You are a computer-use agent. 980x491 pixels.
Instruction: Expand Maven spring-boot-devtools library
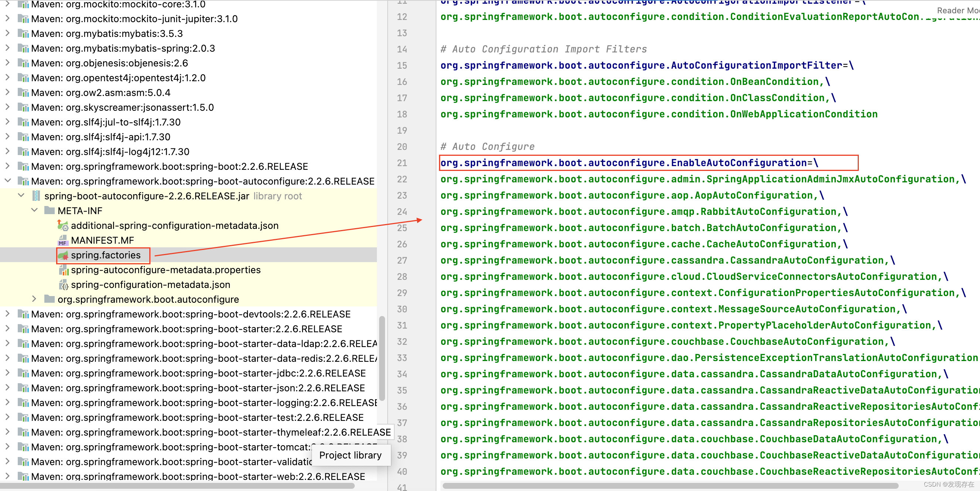pyautogui.click(x=7, y=314)
